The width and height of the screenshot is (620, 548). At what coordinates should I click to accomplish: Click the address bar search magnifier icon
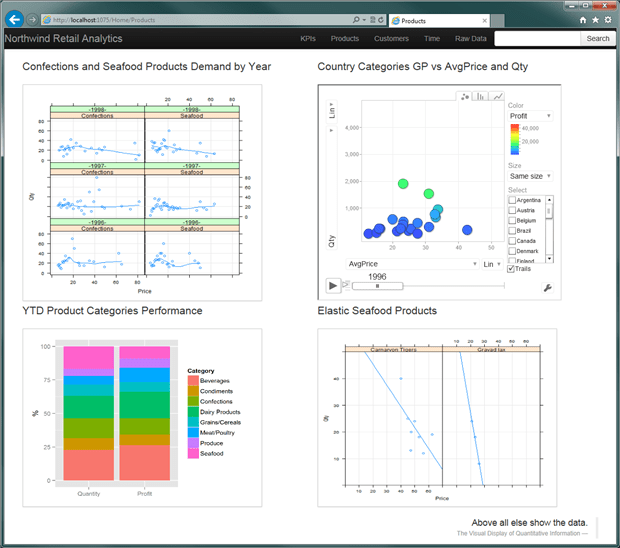[x=356, y=19]
